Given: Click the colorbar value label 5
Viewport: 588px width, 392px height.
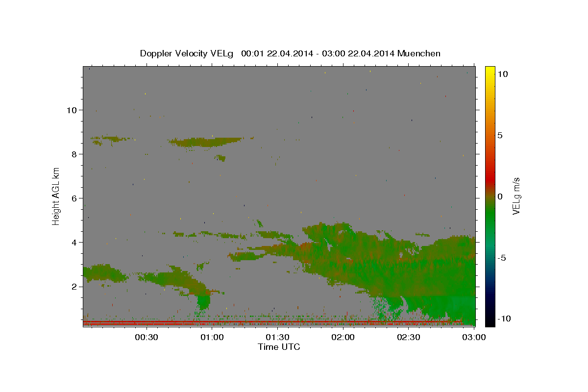Looking at the screenshot, I should coord(500,135).
